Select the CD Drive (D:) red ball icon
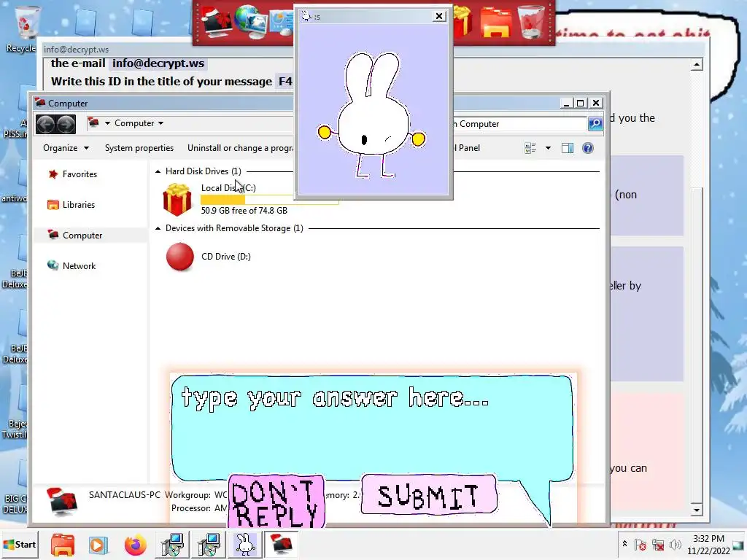This screenshot has width=747, height=560. [x=179, y=257]
